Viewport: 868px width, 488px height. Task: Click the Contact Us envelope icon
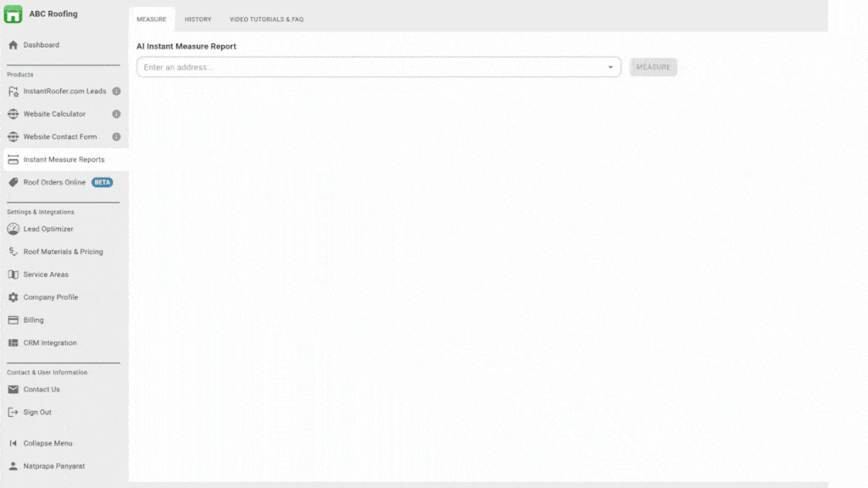(14, 390)
